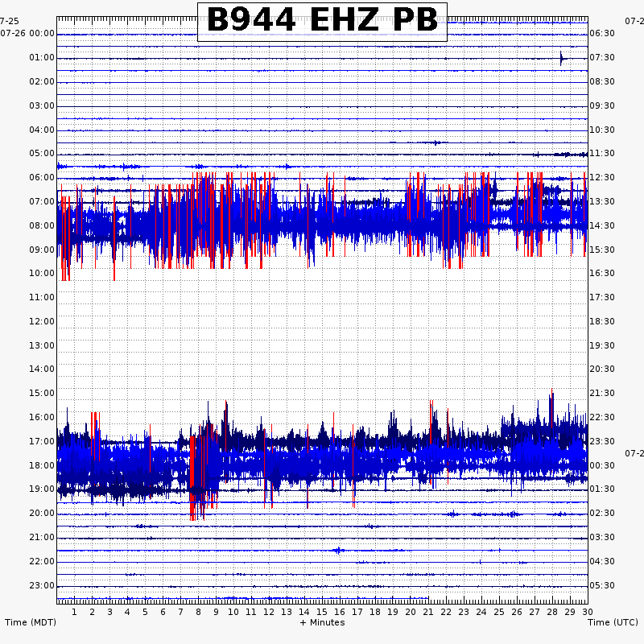
Task: Click the isolated spike on the 01:00 trace
Action: coord(561,58)
